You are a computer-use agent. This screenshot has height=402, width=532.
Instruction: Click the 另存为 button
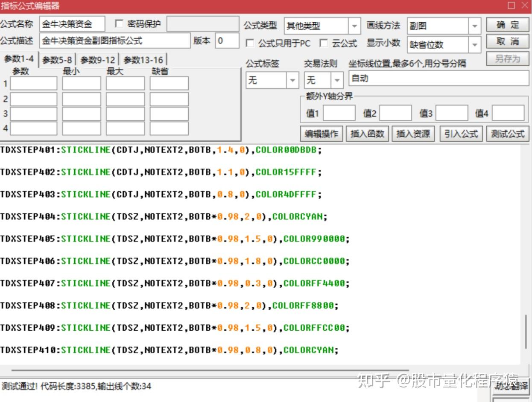(x=507, y=58)
